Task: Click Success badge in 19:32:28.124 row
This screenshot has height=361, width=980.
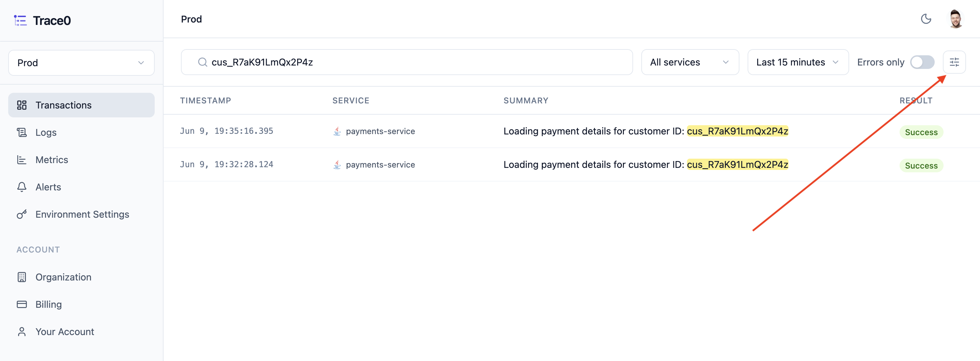Action: click(x=921, y=165)
